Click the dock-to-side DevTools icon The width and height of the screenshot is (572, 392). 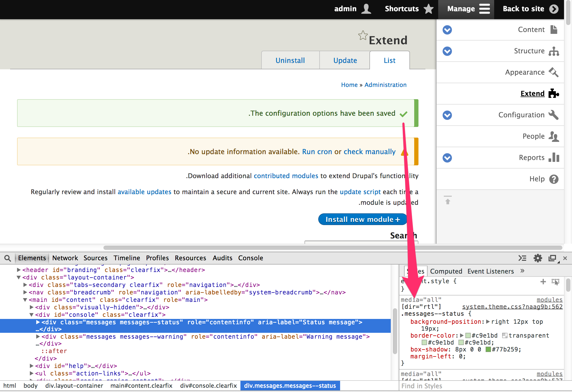(552, 258)
